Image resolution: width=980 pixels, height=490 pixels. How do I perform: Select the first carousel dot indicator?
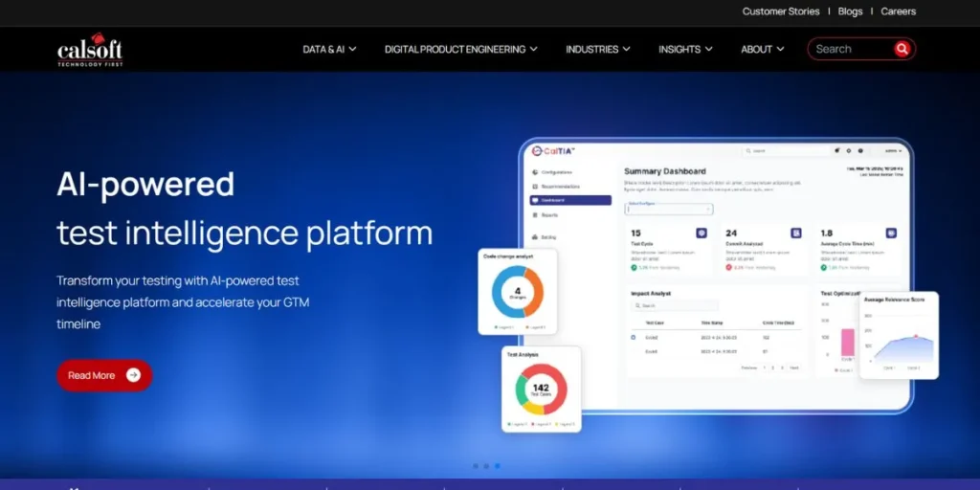pos(475,466)
